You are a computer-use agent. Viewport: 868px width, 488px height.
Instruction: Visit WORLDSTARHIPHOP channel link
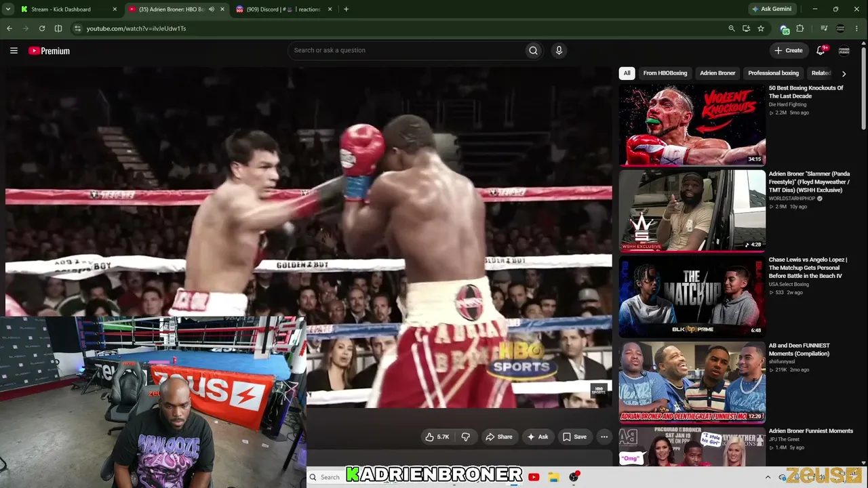coord(791,199)
